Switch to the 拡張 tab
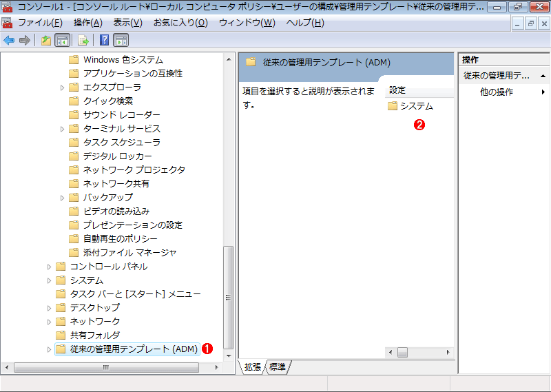551x392 pixels. click(x=252, y=367)
